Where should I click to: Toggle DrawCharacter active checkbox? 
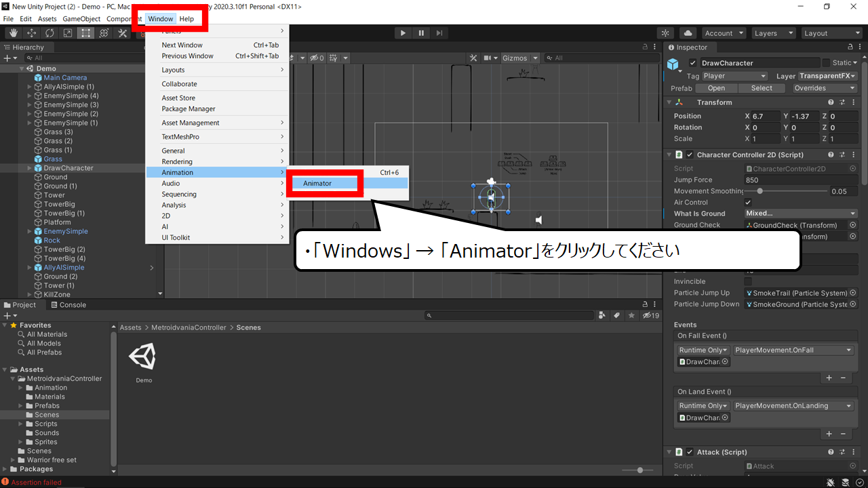click(692, 63)
